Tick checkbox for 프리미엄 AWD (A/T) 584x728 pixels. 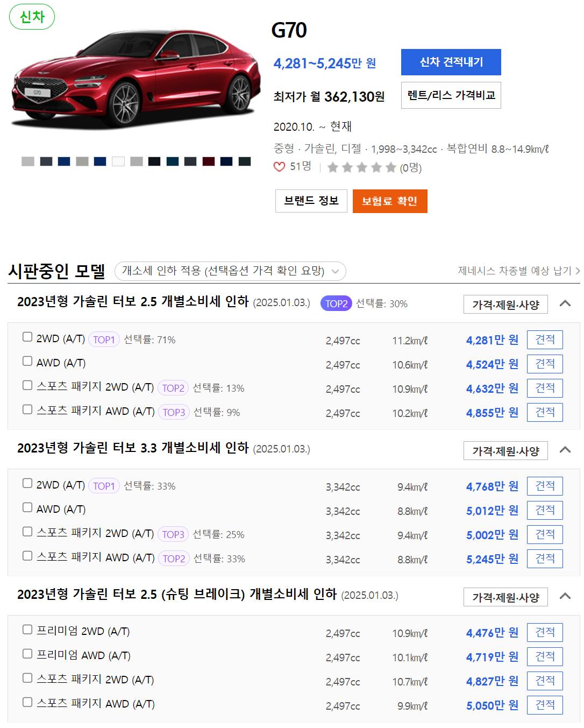click(x=27, y=654)
